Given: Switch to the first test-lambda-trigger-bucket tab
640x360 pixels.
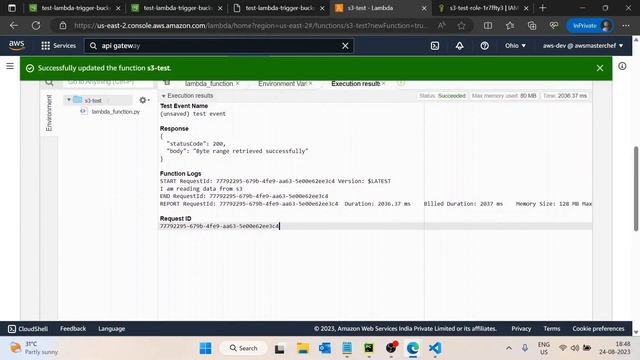Looking at the screenshot, I should coord(75,8).
